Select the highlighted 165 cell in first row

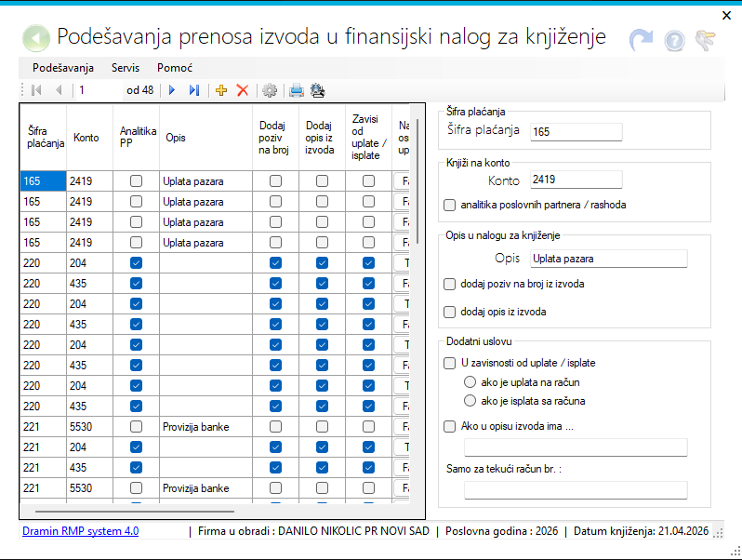[x=43, y=180]
